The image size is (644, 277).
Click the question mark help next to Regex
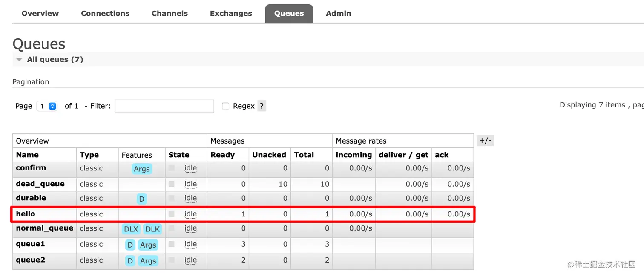262,106
